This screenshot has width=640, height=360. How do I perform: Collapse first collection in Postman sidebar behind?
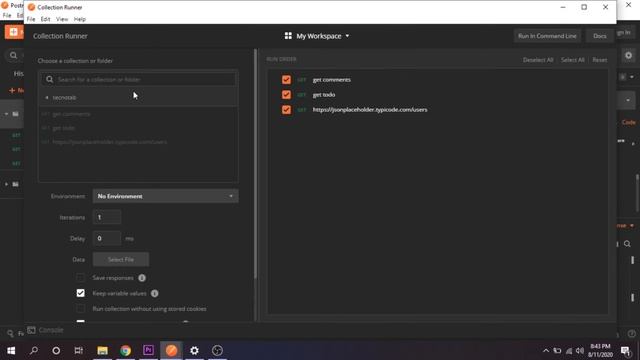click(x=6, y=113)
